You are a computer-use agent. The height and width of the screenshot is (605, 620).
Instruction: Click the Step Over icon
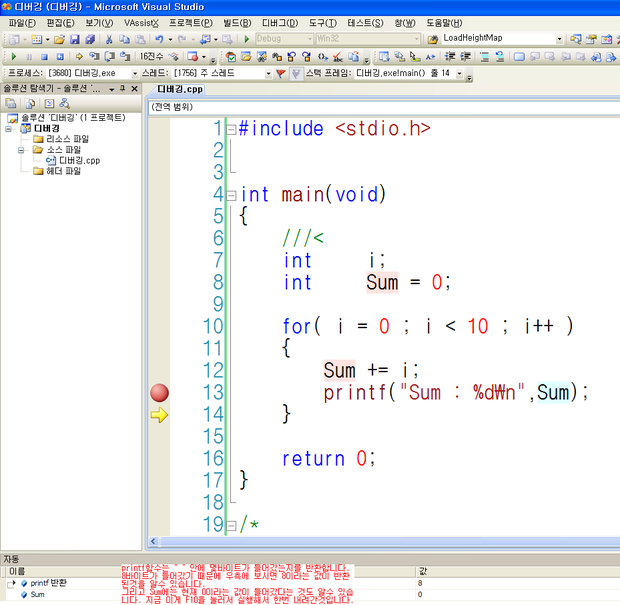tap(110, 57)
